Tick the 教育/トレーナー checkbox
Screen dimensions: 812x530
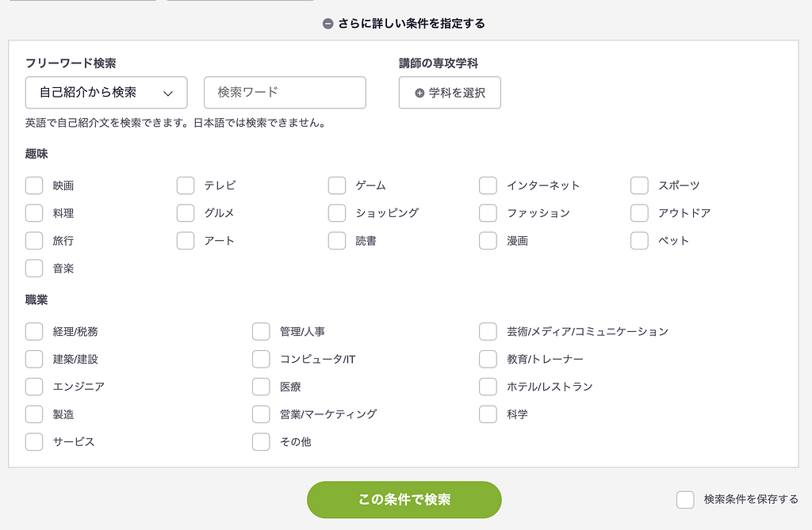(x=488, y=359)
